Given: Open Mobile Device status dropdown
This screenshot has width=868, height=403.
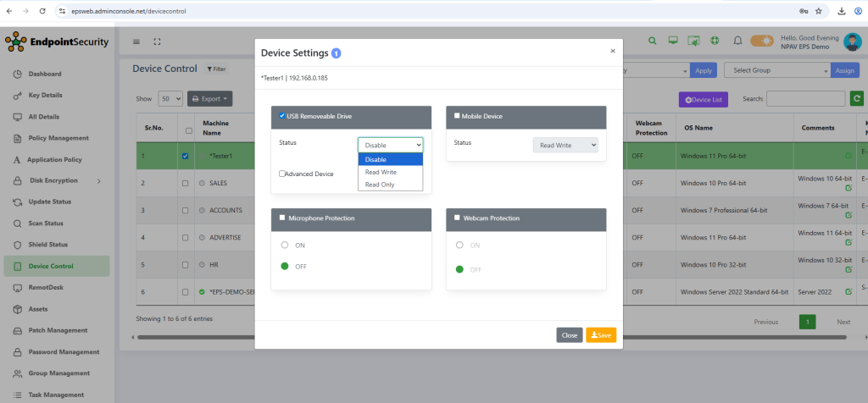Looking at the screenshot, I should click(565, 146).
